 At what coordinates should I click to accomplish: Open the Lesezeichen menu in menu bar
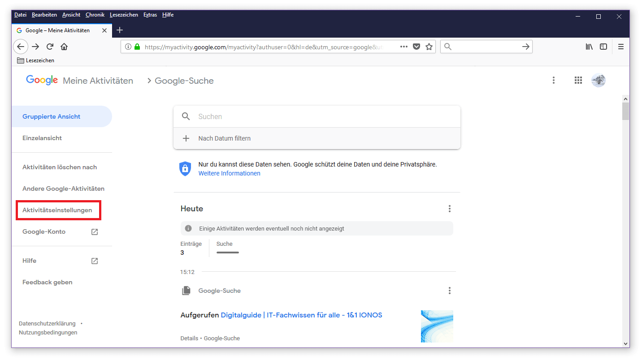pos(124,15)
